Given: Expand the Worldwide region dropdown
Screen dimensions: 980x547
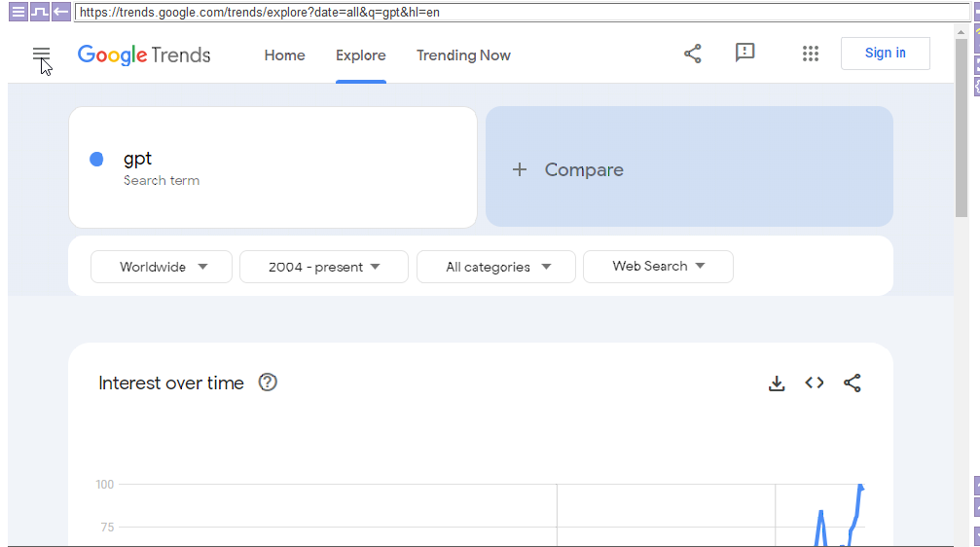Looking at the screenshot, I should click(x=162, y=267).
